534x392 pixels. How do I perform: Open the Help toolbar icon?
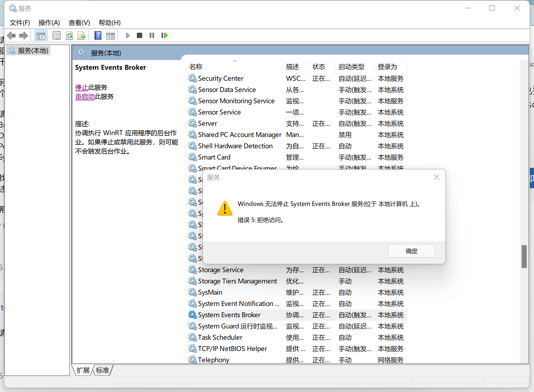(98, 35)
